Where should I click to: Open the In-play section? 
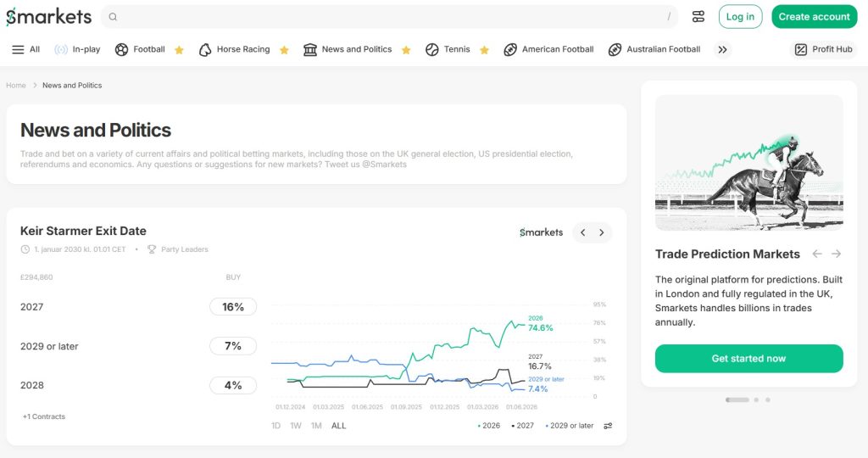[78, 49]
